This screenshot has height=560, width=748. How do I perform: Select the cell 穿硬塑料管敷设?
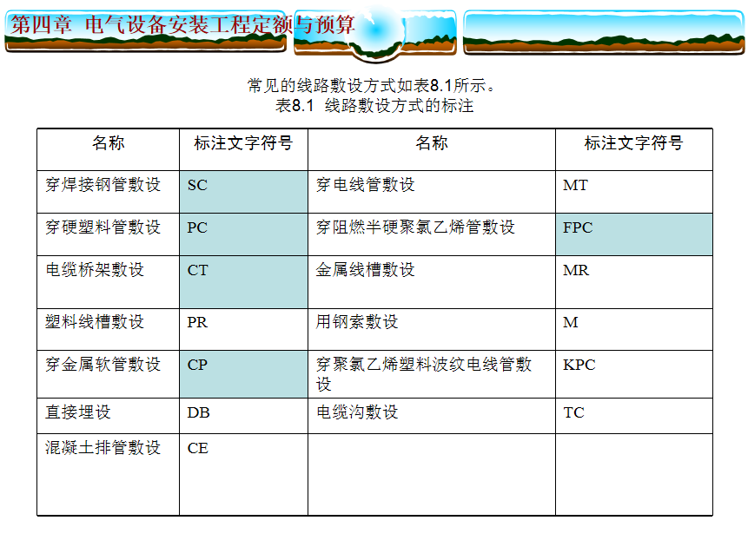click(x=109, y=234)
